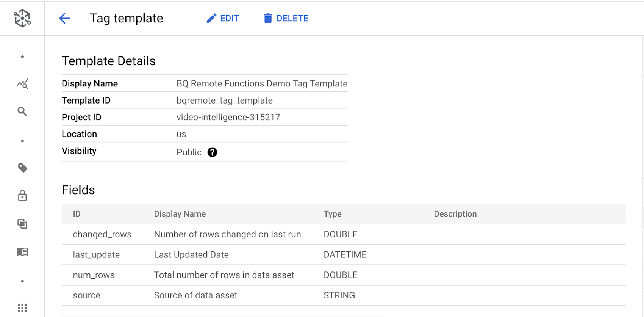Open the Search magnifier sidebar icon
This screenshot has width=644, height=317.
pyautogui.click(x=22, y=111)
